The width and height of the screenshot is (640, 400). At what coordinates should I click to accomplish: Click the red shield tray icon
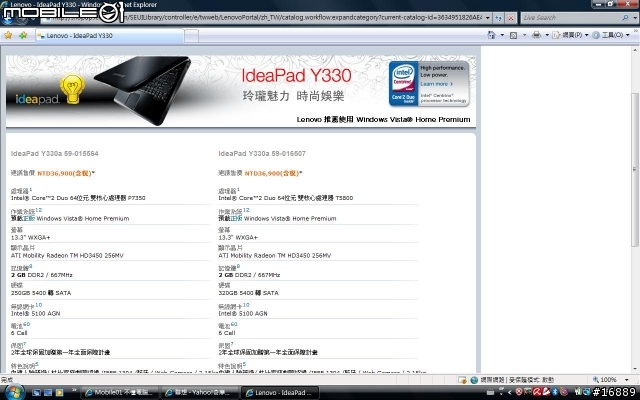point(519,392)
